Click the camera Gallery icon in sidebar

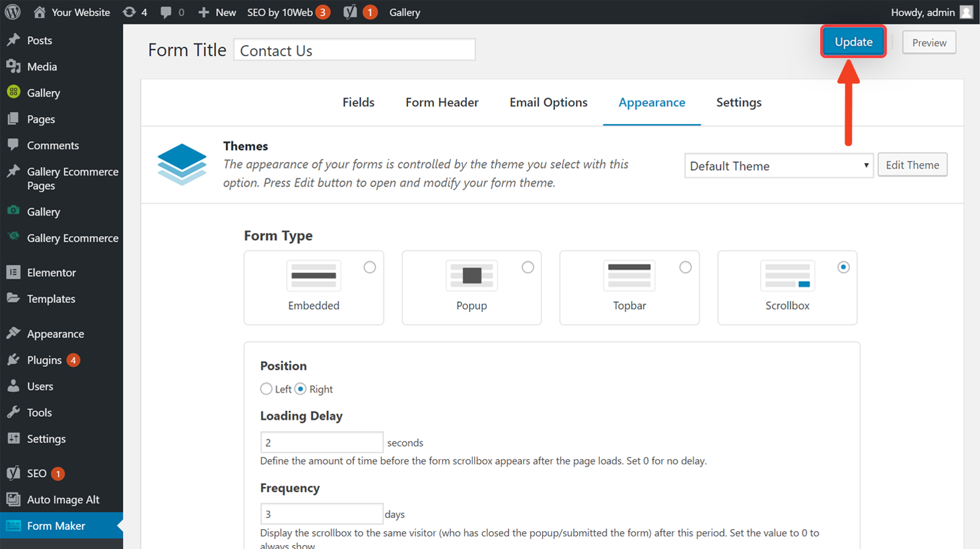pos(13,210)
